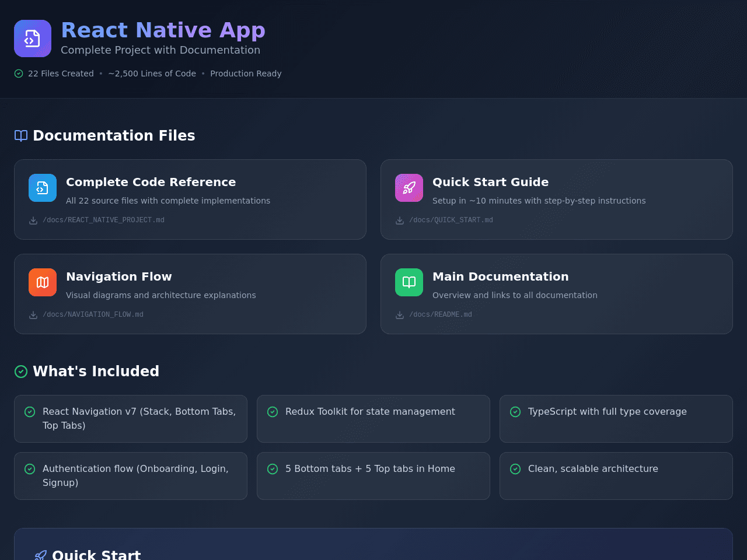Click check icon next to React Navigation v7

pos(30,412)
